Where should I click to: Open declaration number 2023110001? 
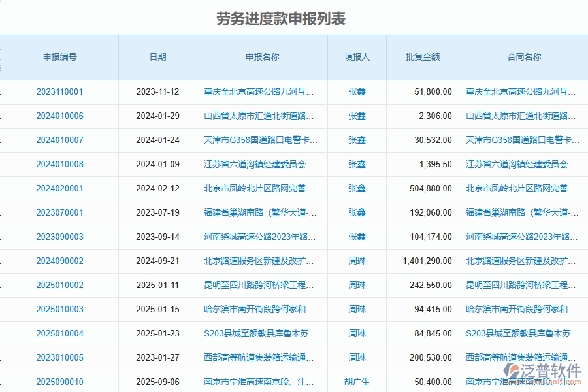59,91
